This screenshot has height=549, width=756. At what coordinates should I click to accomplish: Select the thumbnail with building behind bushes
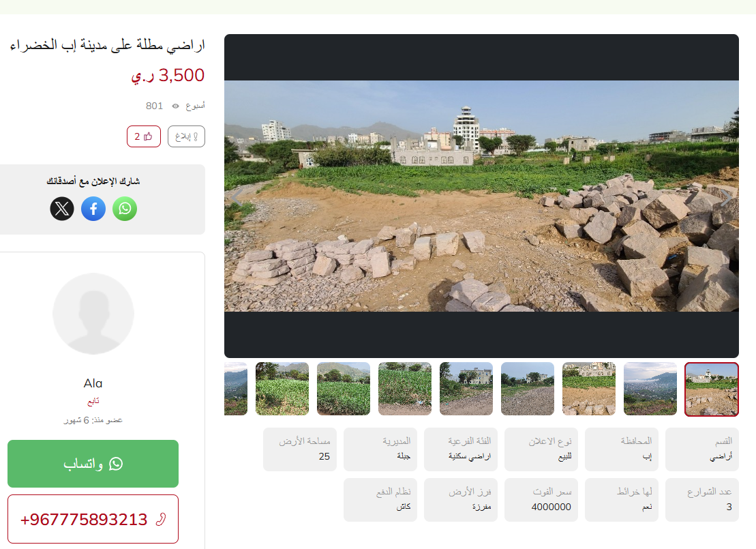(466, 389)
